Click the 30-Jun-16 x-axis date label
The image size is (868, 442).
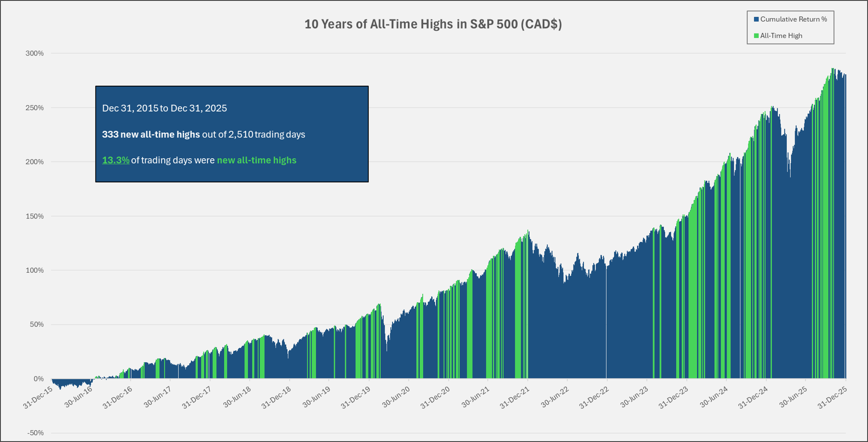pos(79,397)
